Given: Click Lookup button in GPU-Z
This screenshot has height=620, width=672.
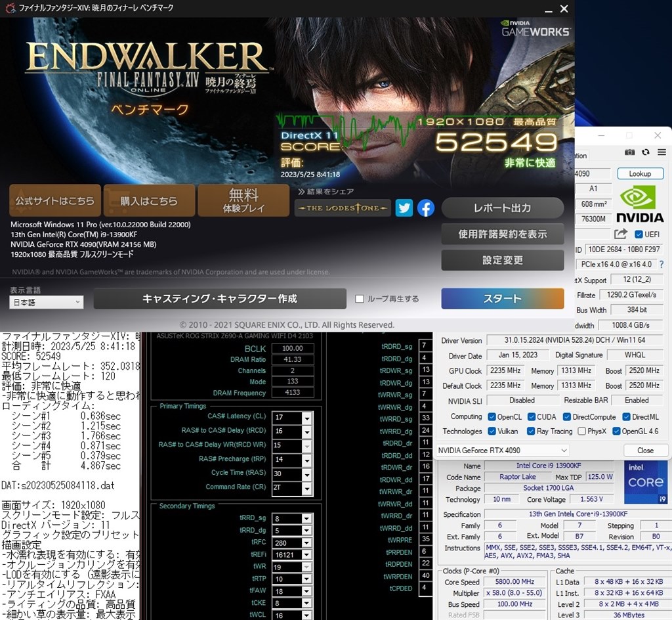Looking at the screenshot, I should tap(640, 173).
